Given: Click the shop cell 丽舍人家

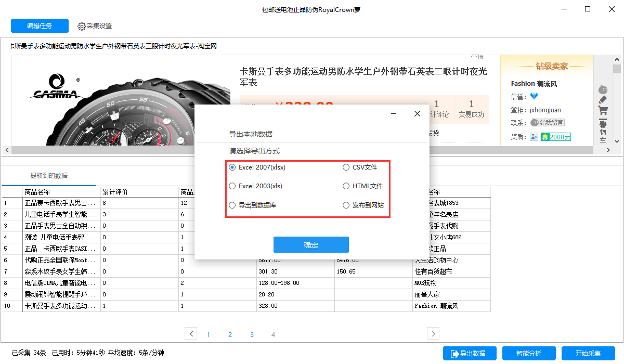Looking at the screenshot, I should click(451, 294).
